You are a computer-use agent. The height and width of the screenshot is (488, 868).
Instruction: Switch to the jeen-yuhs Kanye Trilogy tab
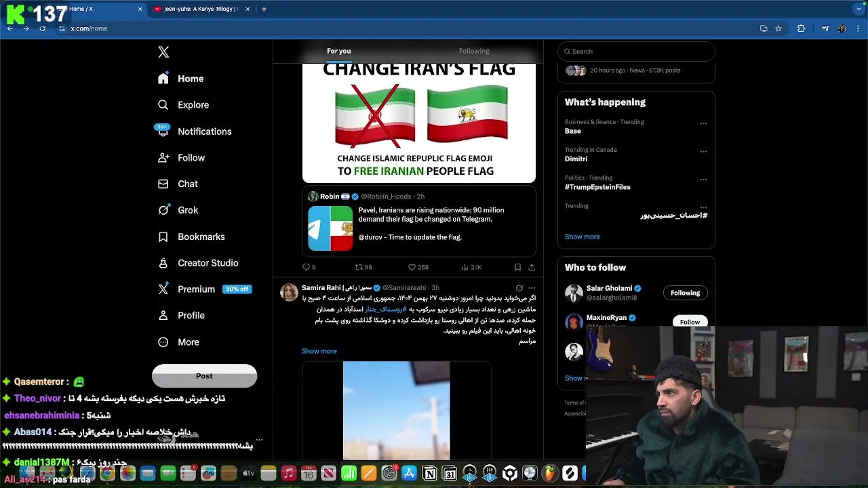click(201, 9)
